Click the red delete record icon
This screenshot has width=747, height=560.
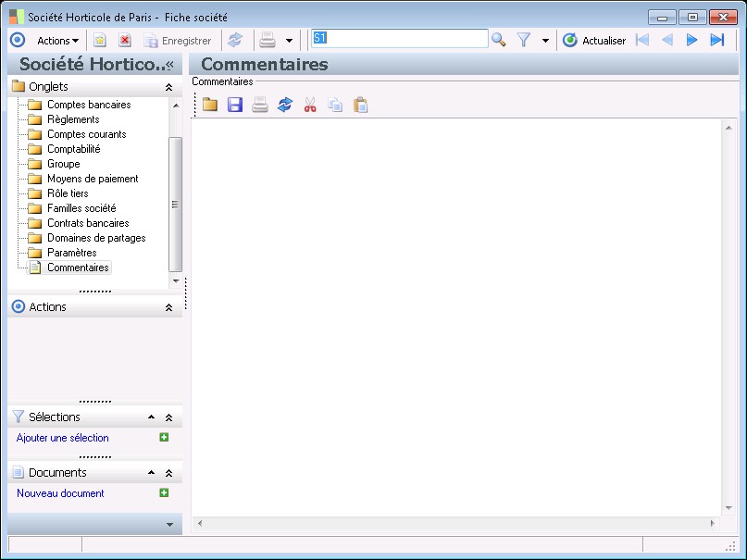point(125,41)
